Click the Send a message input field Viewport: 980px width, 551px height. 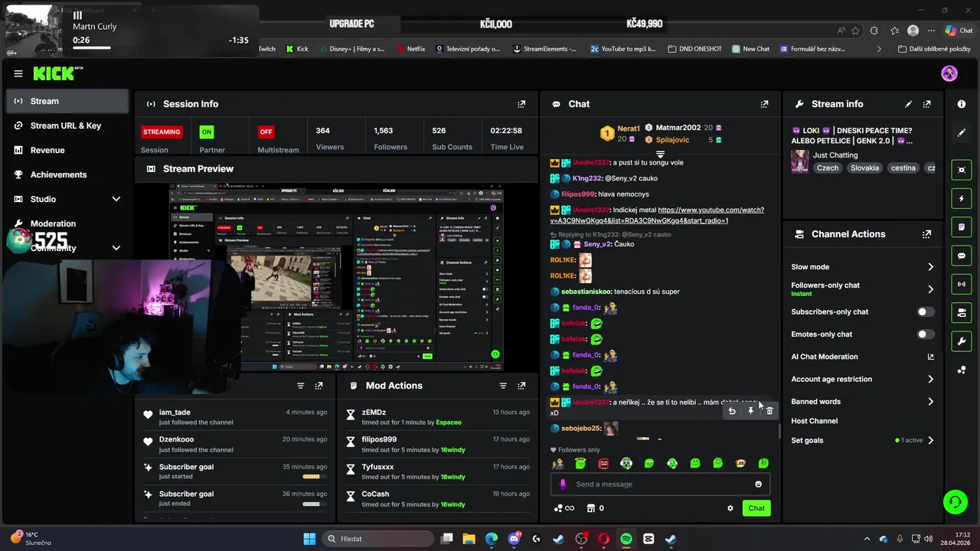tap(660, 484)
